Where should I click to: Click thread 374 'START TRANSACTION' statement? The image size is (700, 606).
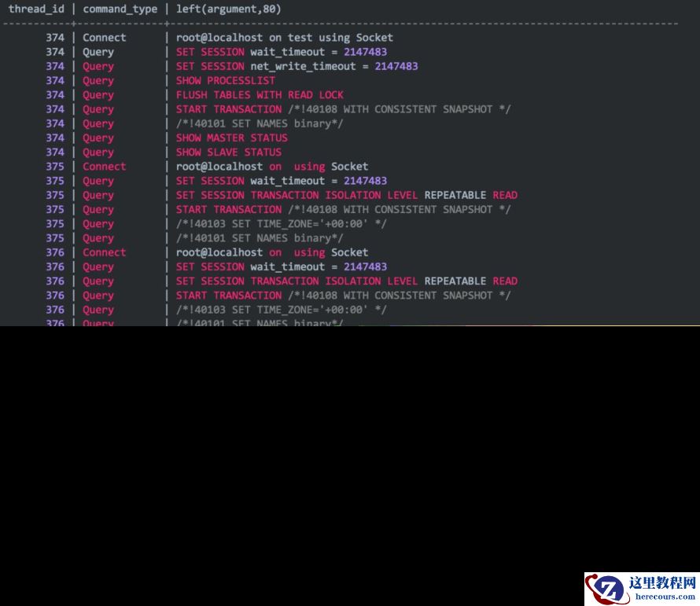click(x=343, y=109)
